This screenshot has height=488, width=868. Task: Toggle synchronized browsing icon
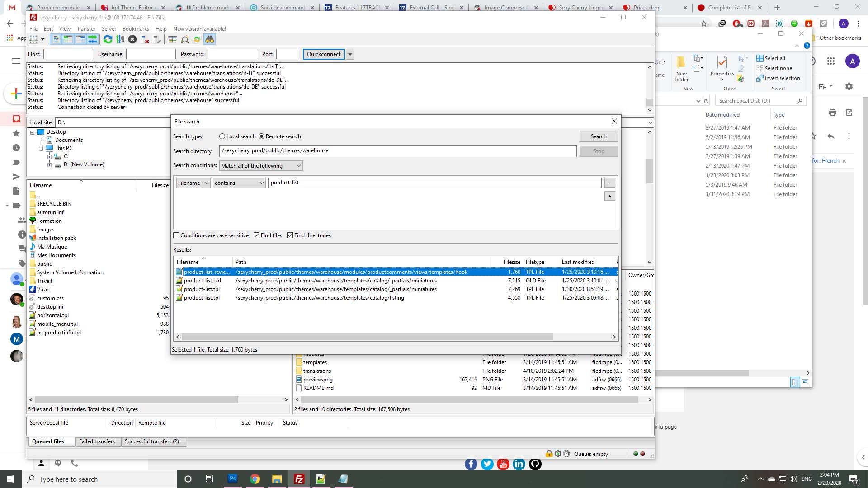click(x=197, y=40)
